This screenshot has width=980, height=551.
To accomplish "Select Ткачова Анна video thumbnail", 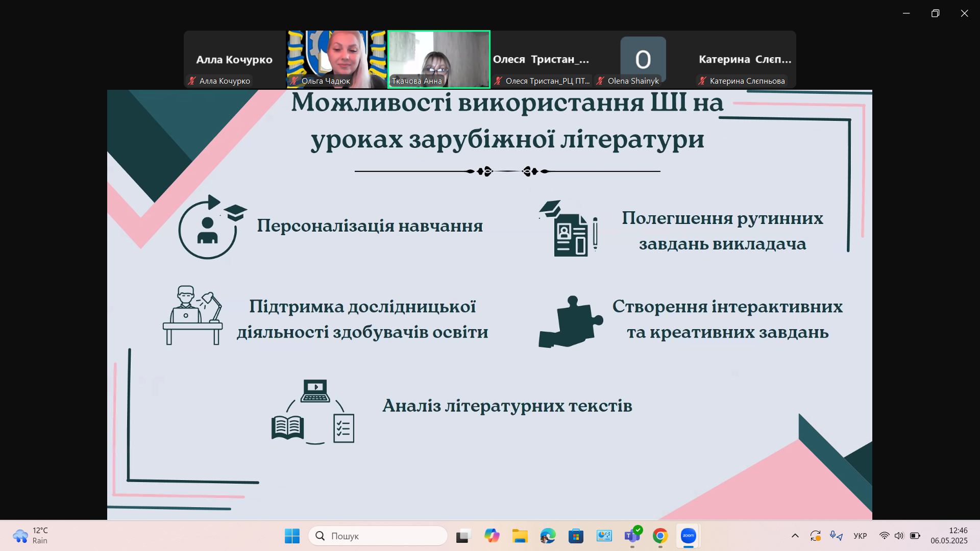I will [x=438, y=59].
